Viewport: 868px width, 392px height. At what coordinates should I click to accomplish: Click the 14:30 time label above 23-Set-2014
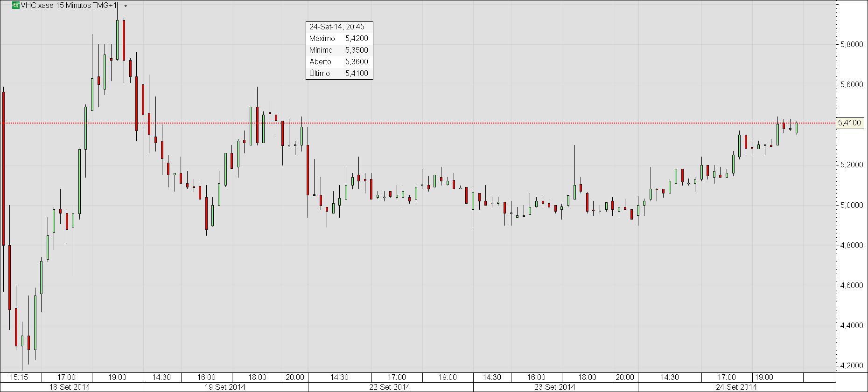[492, 377]
